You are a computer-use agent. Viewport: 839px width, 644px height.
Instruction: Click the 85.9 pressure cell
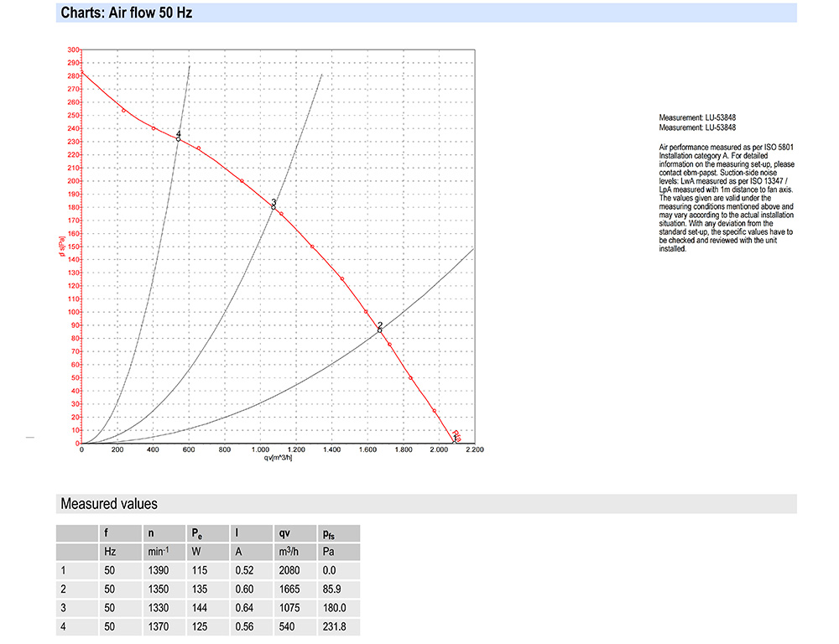(x=334, y=589)
